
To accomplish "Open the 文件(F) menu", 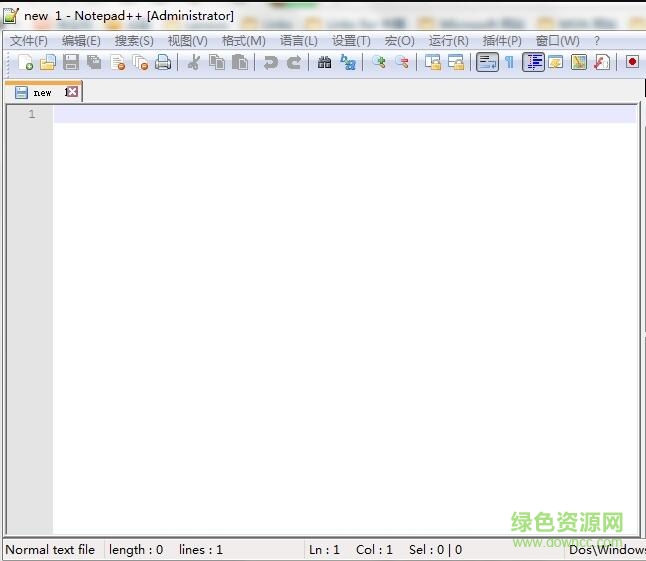I will point(28,40).
